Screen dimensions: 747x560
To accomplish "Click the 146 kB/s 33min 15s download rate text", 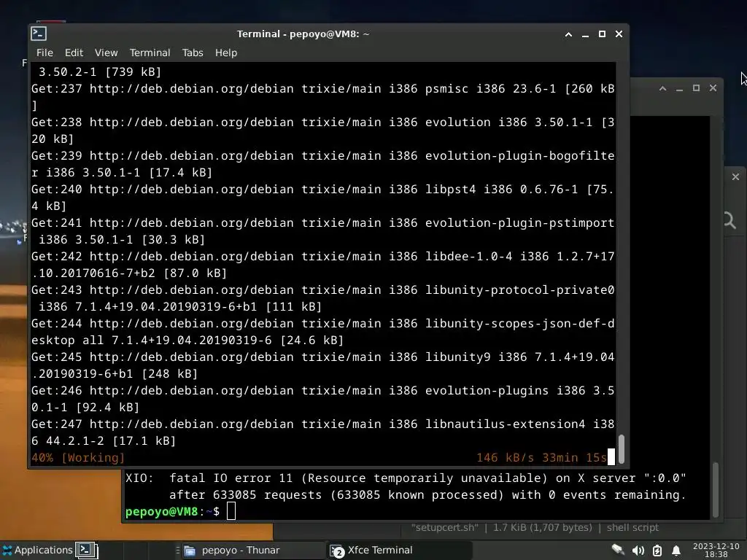I will [x=542, y=458].
